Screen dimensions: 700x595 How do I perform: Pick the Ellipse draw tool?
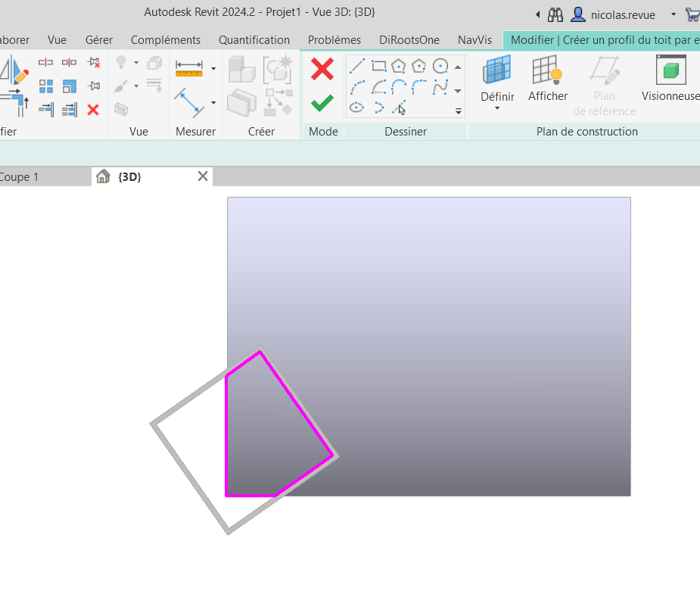point(357,107)
